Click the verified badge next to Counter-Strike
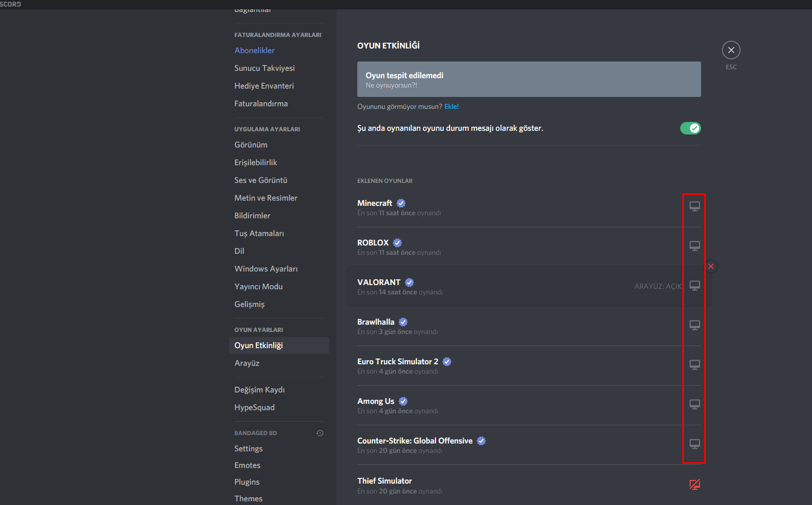812x505 pixels. click(x=481, y=441)
